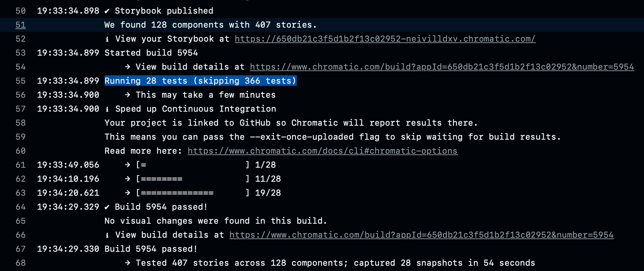Click the checkmark before Build 5954 passed!
Screen dimensions: 644x271
point(107,207)
